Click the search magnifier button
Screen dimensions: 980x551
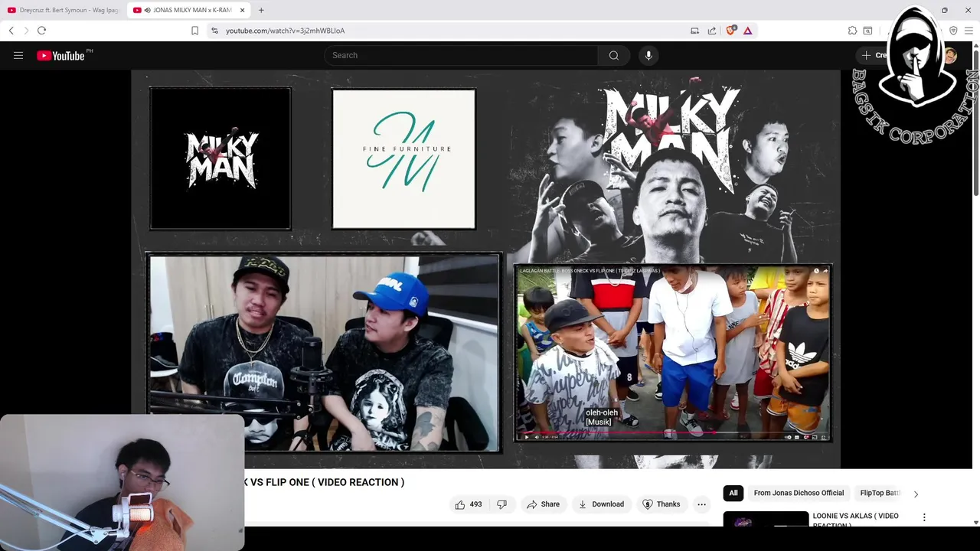(x=613, y=55)
